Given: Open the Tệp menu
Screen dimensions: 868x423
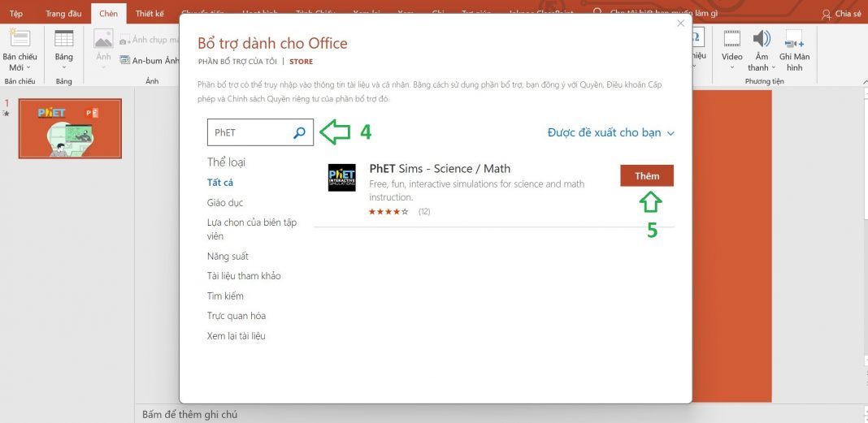Looking at the screenshot, I should click(16, 14).
